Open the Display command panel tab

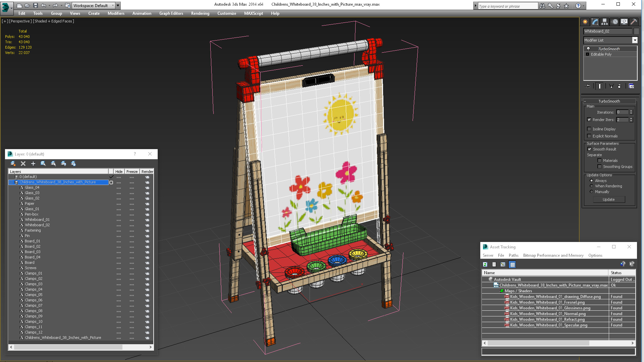coord(624,22)
